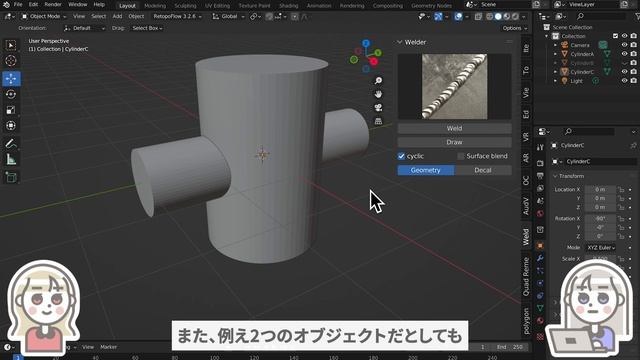The height and width of the screenshot is (360, 640).
Task: Toggle camera view icon in viewport
Action: (x=378, y=108)
